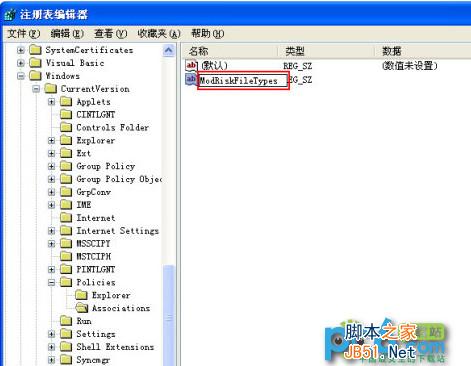
Task: Select the Associations key label
Action: [x=121, y=308]
